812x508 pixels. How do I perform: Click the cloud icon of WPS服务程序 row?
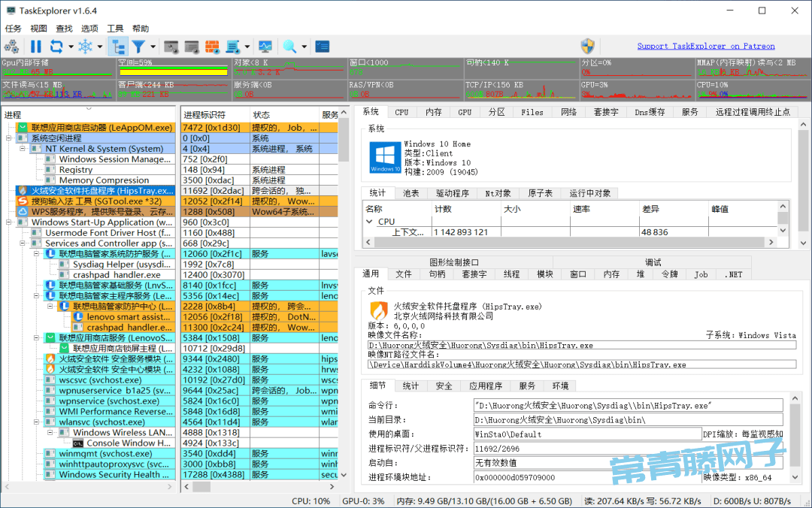[x=23, y=212]
